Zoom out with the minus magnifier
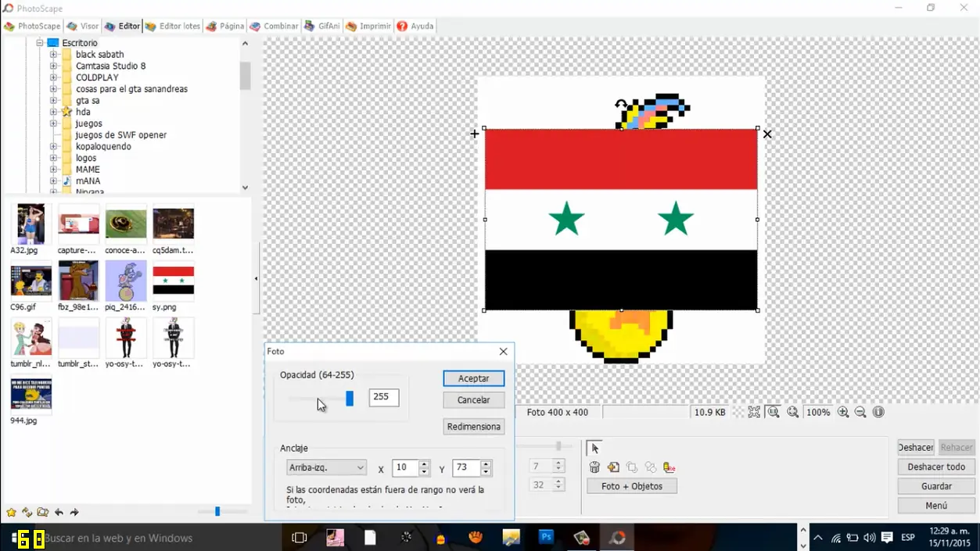This screenshot has height=551, width=980. tap(860, 412)
